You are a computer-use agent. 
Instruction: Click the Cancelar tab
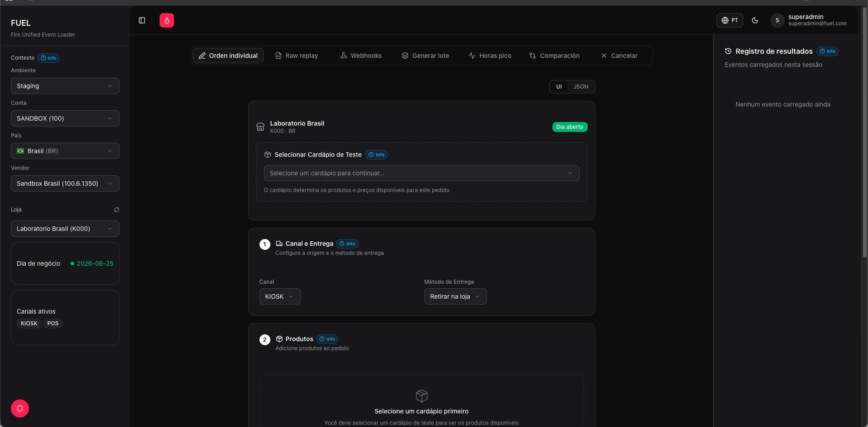coord(619,56)
